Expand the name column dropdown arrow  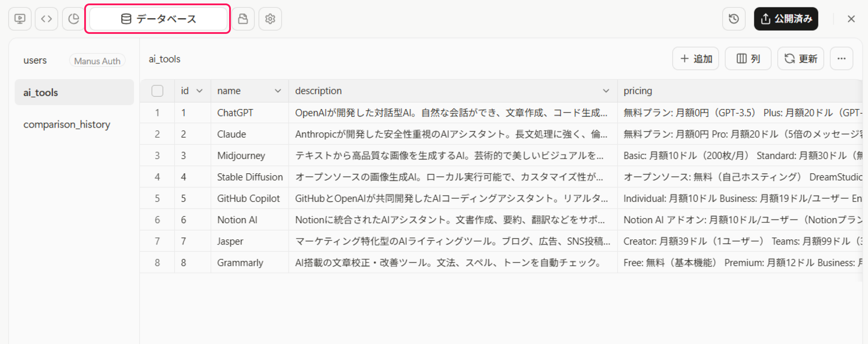coord(278,91)
